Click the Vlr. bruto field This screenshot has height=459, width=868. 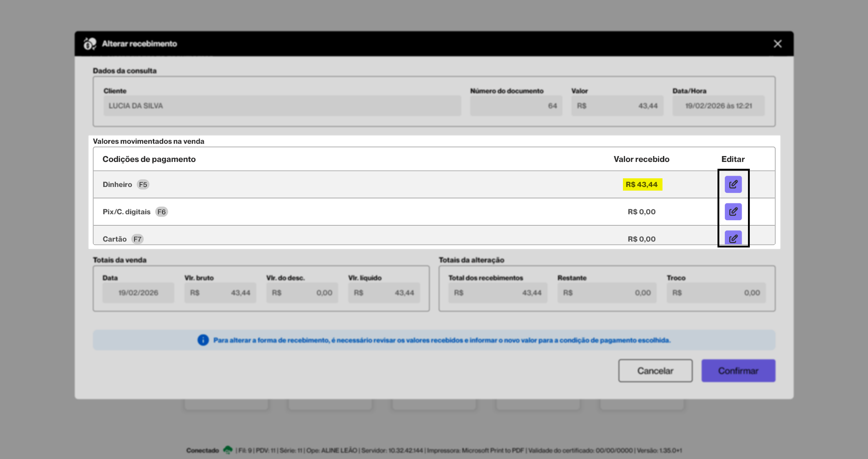[220, 293]
